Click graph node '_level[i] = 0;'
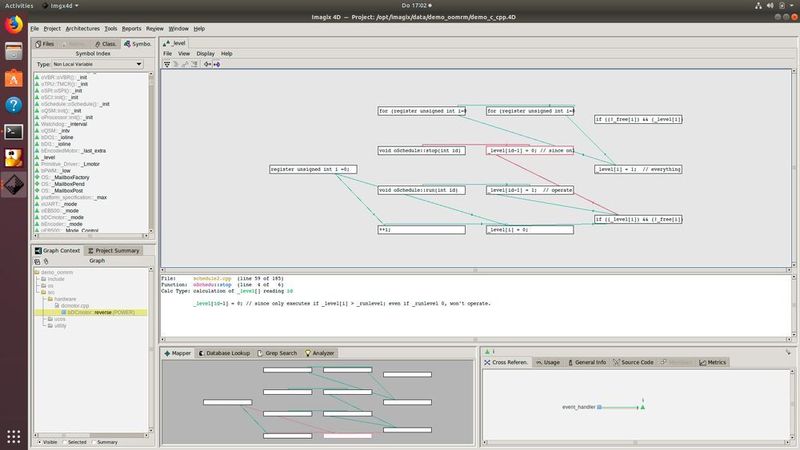Viewport: 800px width, 450px height. (530, 230)
